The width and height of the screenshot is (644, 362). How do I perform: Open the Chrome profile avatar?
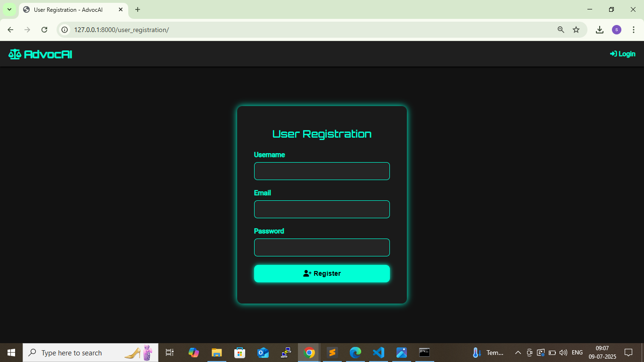pos(617,30)
